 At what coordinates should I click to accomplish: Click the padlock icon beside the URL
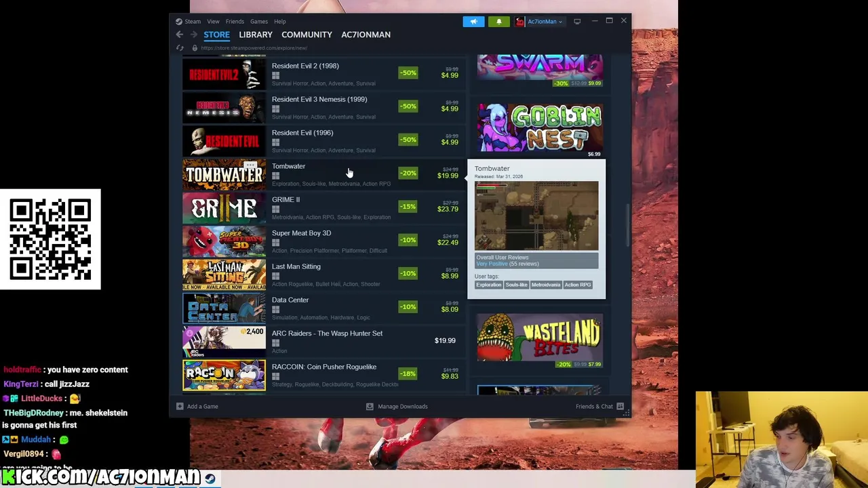(194, 48)
